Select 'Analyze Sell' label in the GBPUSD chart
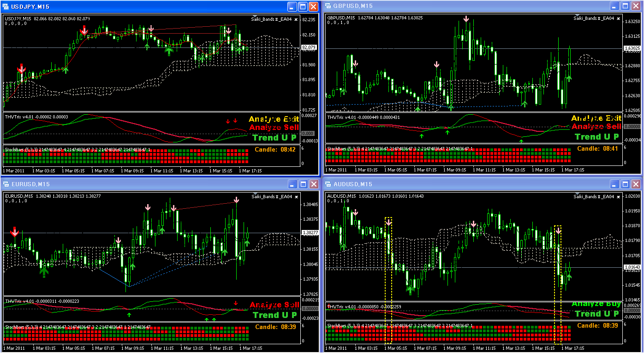The image size is (644, 353). click(x=596, y=126)
